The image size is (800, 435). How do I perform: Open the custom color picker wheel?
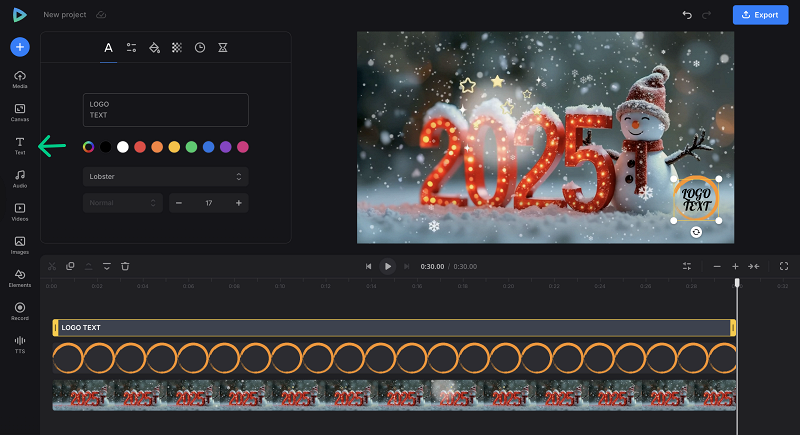[x=88, y=147]
